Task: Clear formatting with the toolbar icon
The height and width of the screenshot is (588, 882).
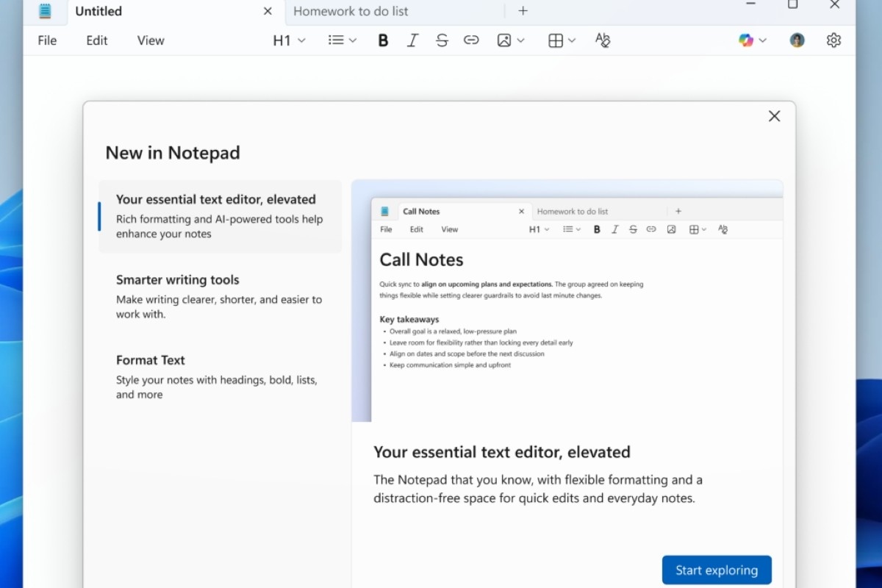Action: 603,40
